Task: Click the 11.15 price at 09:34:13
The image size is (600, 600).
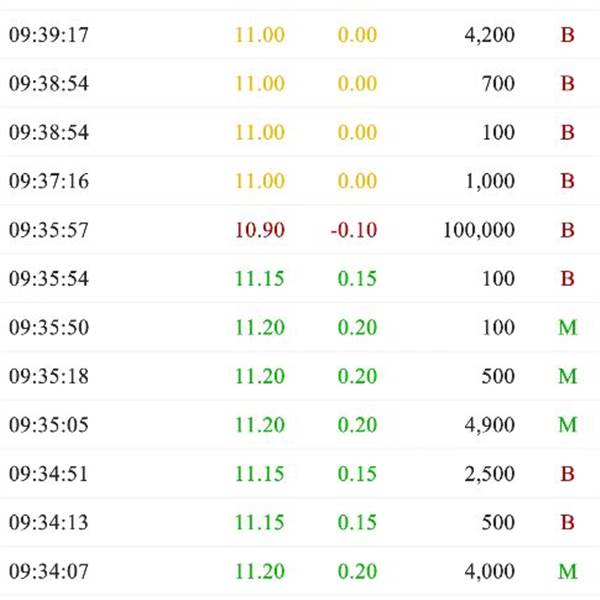Action: pos(260,523)
